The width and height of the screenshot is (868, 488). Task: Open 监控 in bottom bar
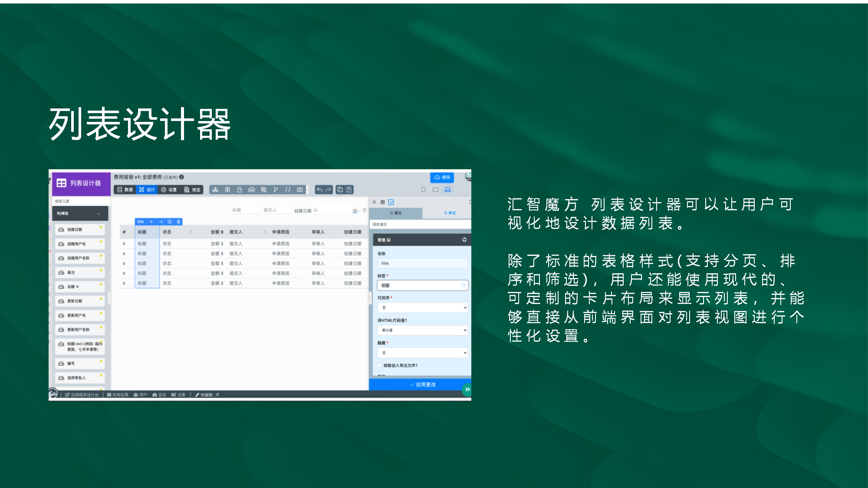coord(159,395)
